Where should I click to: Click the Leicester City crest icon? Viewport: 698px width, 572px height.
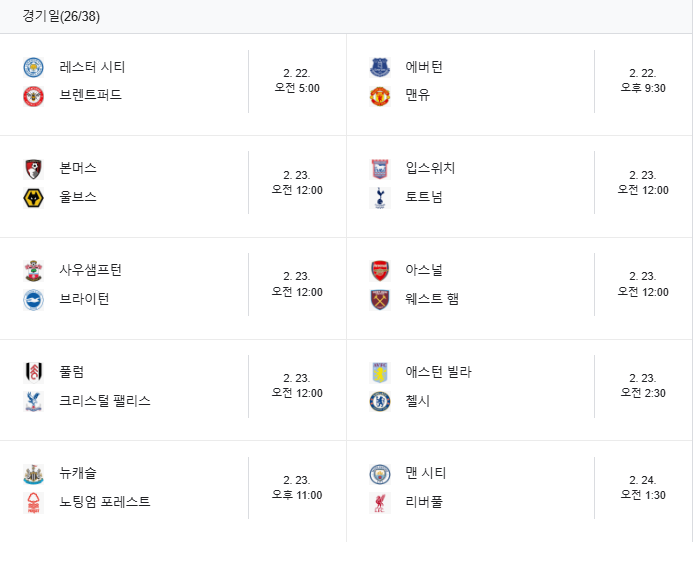coord(33,68)
